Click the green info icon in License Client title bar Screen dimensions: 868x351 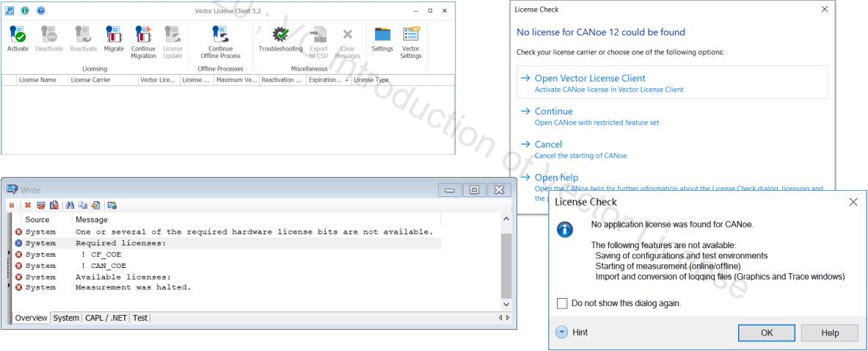pyautogui.click(x=25, y=10)
